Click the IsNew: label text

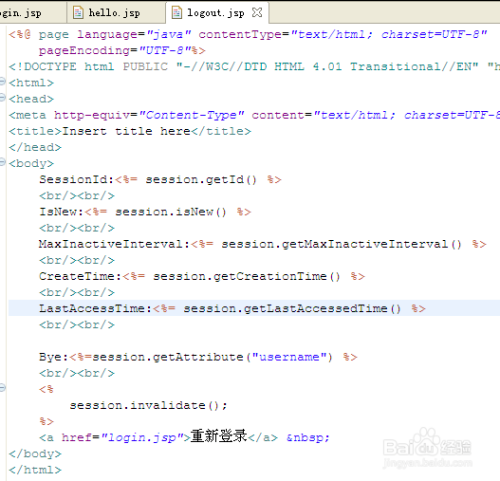(x=61, y=212)
